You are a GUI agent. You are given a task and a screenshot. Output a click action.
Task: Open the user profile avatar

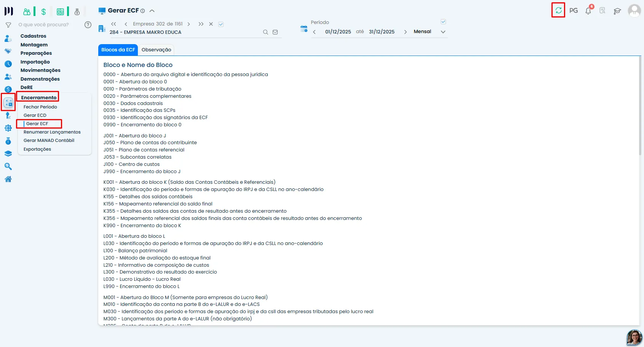click(x=634, y=11)
